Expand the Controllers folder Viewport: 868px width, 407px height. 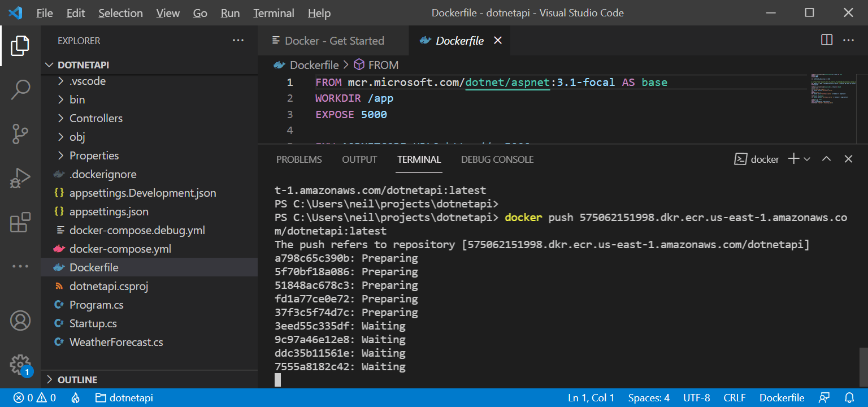click(x=96, y=118)
